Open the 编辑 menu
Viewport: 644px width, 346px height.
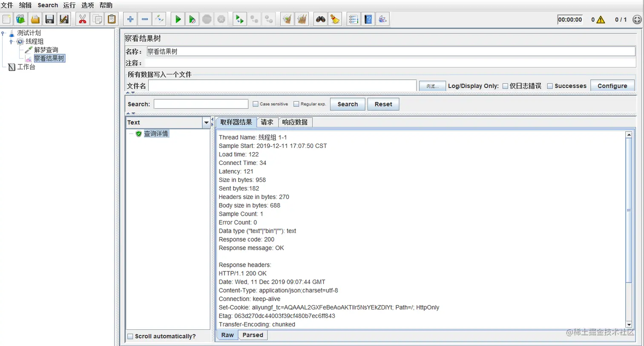[26, 5]
